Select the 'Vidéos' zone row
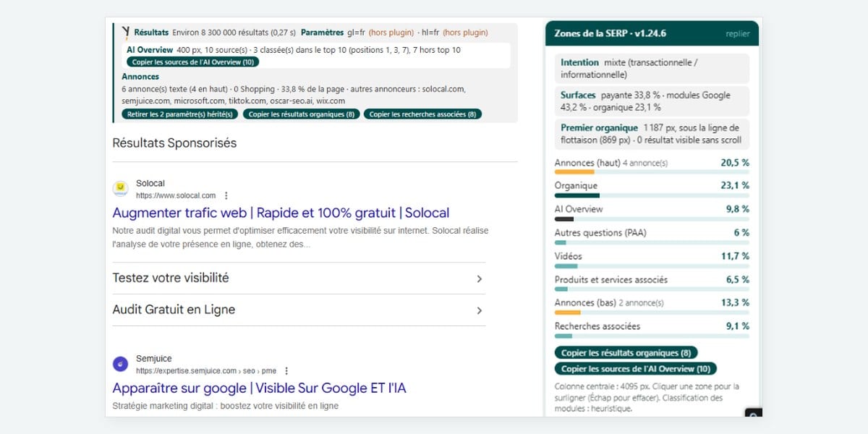 point(652,259)
